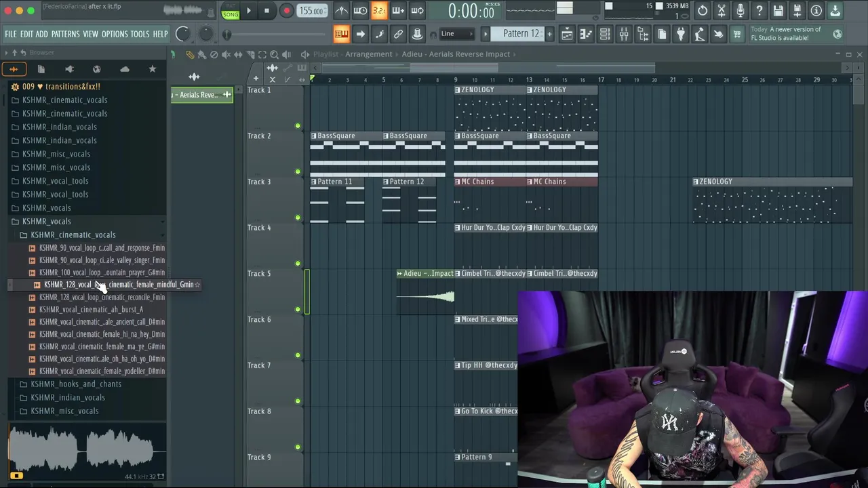Open the Tempo tapper icon
The image size is (868, 488).
pyautogui.click(x=699, y=34)
